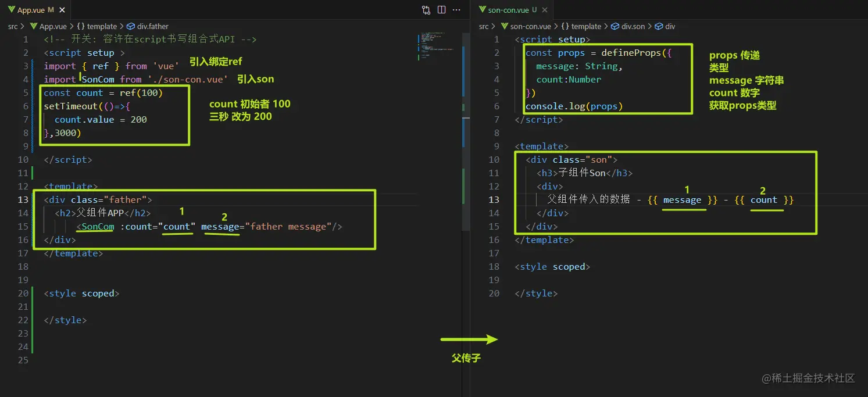Click defineProps in son-con.vue
868x397 pixels.
click(x=631, y=52)
